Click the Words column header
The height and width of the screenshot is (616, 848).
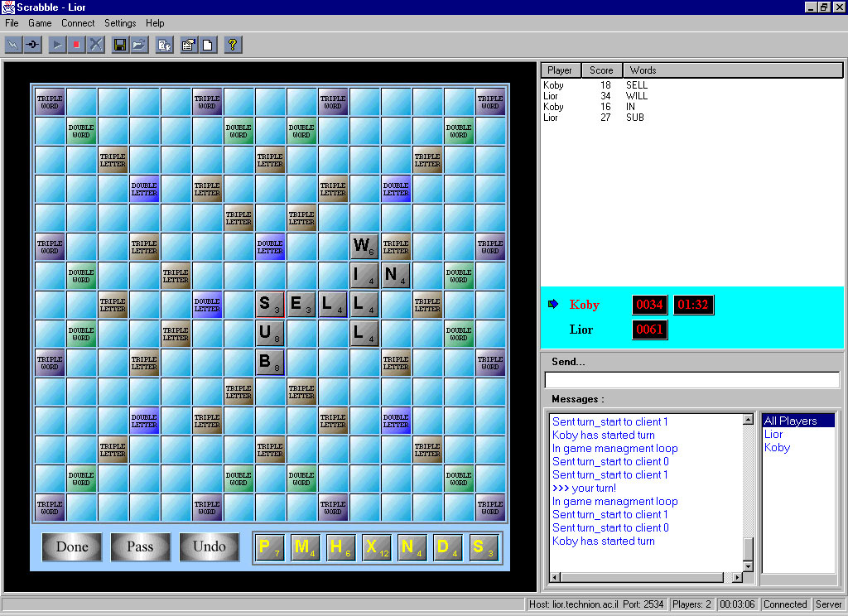[733, 70]
